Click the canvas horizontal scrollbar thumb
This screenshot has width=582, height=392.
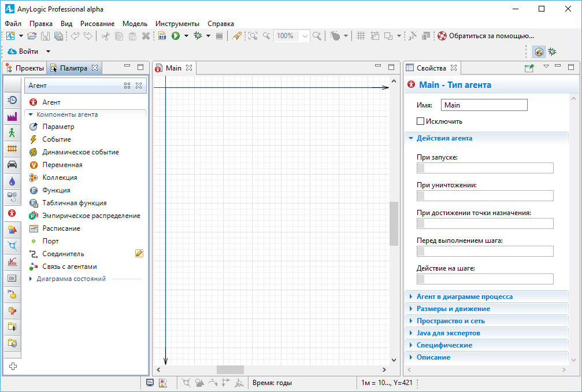point(230,369)
